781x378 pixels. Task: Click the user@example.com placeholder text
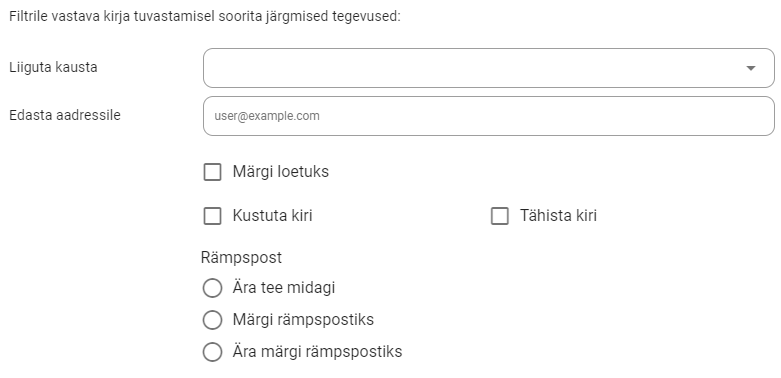coord(267,116)
